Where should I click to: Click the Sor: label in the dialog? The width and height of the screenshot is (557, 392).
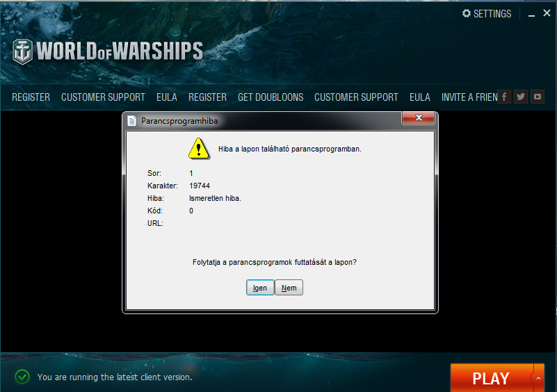(154, 173)
